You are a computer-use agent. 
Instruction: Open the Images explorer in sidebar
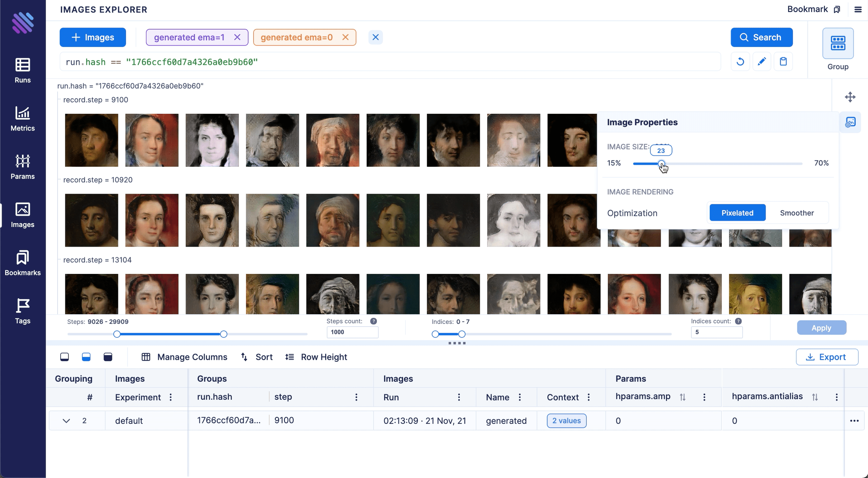23,215
